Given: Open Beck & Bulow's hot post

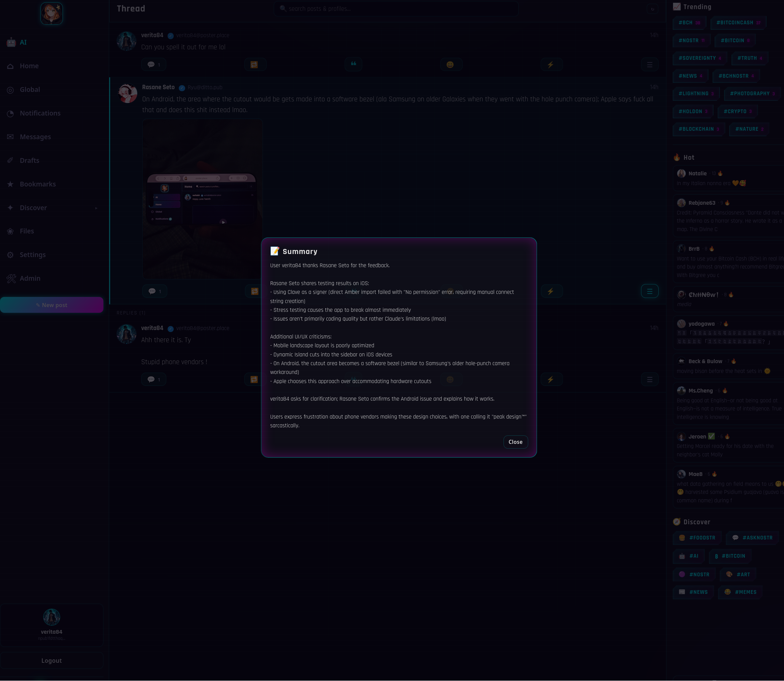Looking at the screenshot, I should [x=729, y=366].
